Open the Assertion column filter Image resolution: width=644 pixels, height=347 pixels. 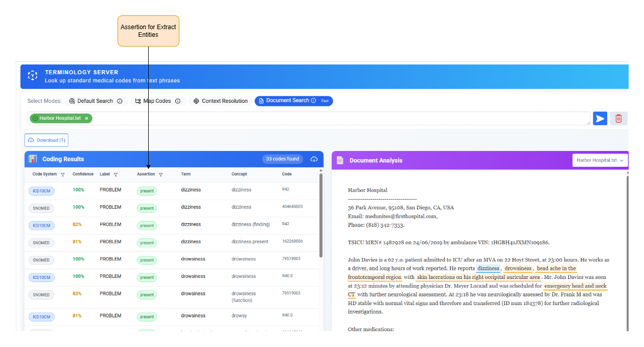coord(160,175)
